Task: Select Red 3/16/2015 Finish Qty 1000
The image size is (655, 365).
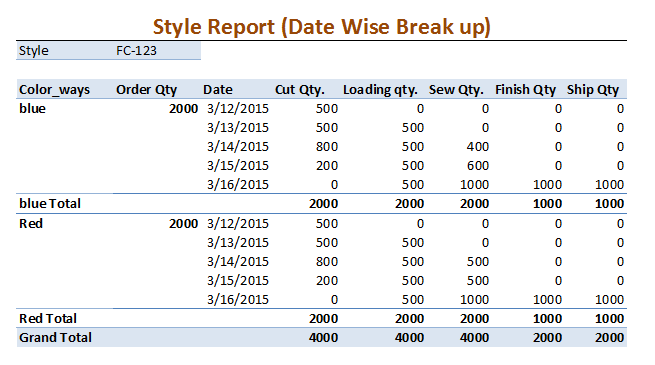Action: (547, 299)
